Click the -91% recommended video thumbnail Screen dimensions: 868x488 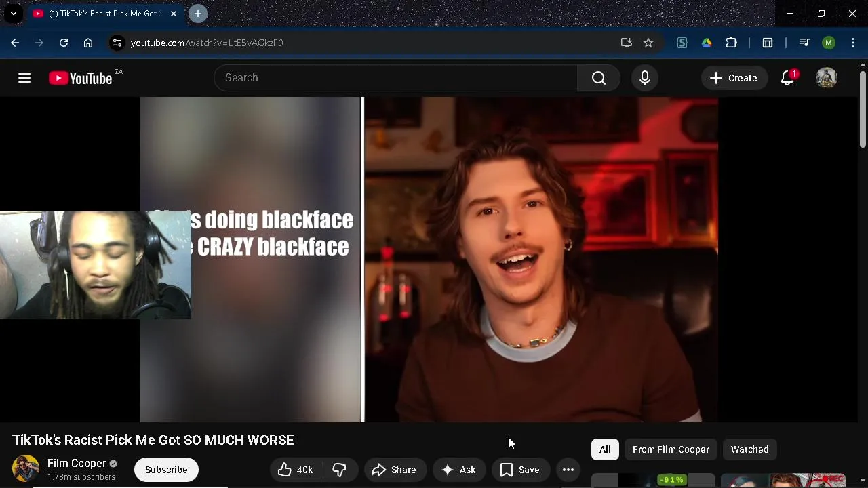coord(653,481)
